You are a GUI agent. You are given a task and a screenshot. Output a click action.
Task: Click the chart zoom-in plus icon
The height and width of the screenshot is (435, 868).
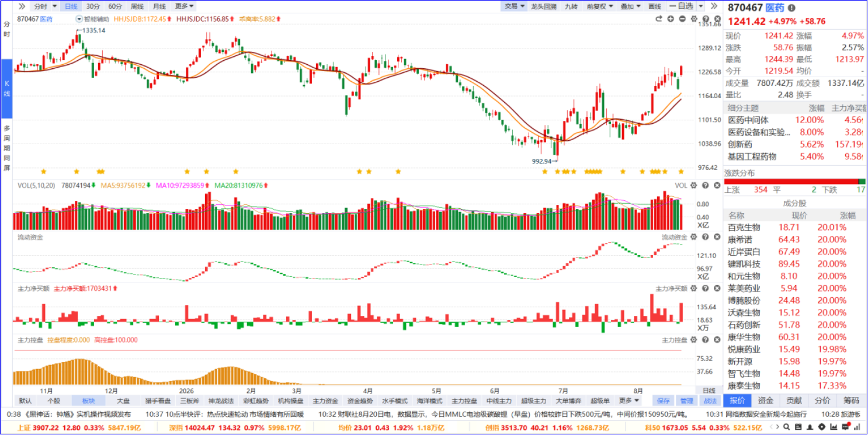671,19
